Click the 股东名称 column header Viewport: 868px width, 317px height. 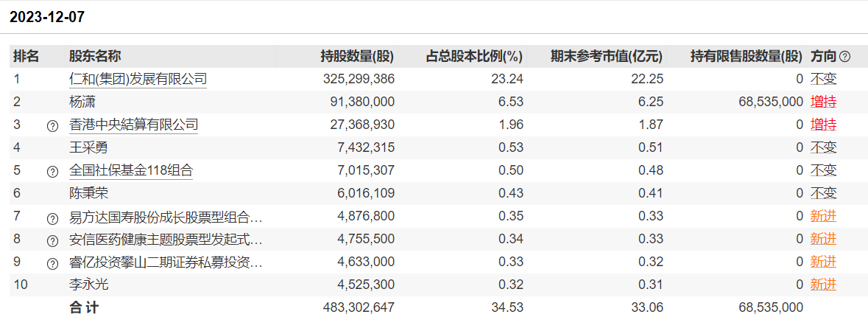[95, 56]
